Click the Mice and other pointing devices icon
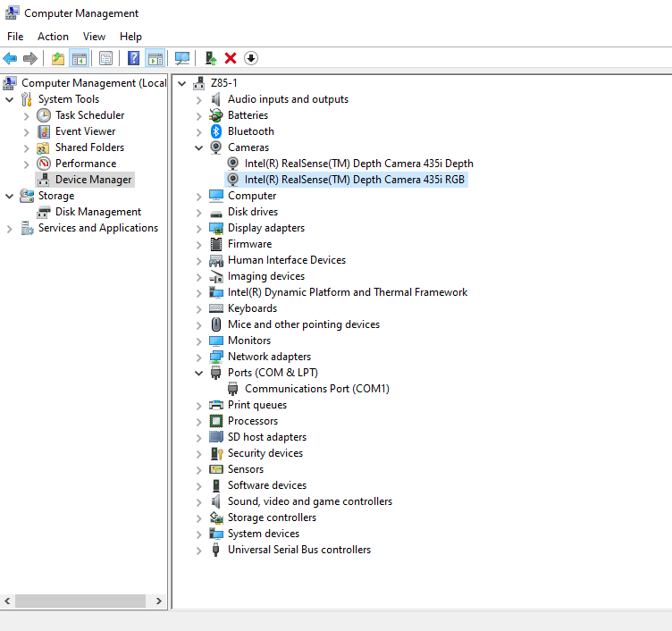 (x=216, y=324)
